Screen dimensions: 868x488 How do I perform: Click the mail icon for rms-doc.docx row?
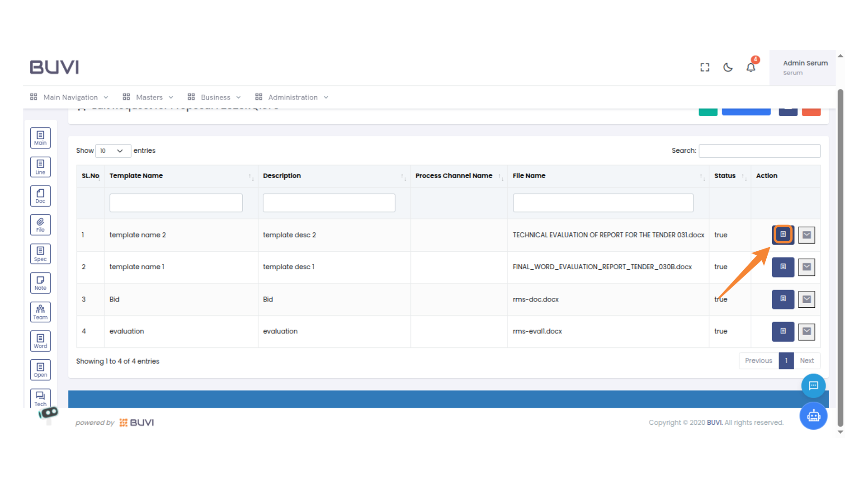(806, 299)
